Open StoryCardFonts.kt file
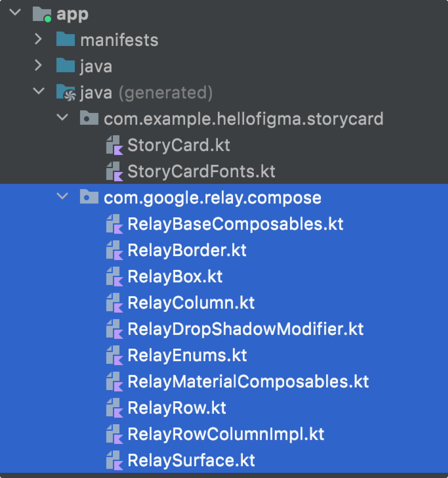448x478 pixels. 201,171
